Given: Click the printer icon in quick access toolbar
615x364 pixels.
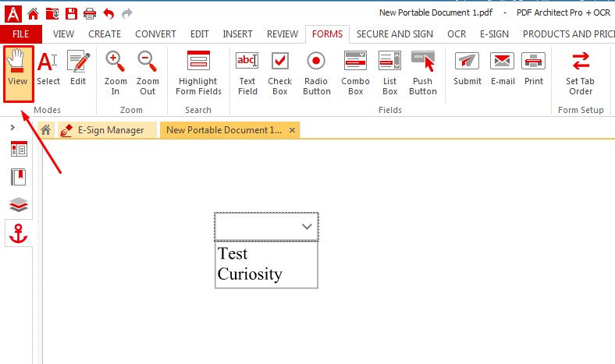Looking at the screenshot, I should click(x=90, y=14).
